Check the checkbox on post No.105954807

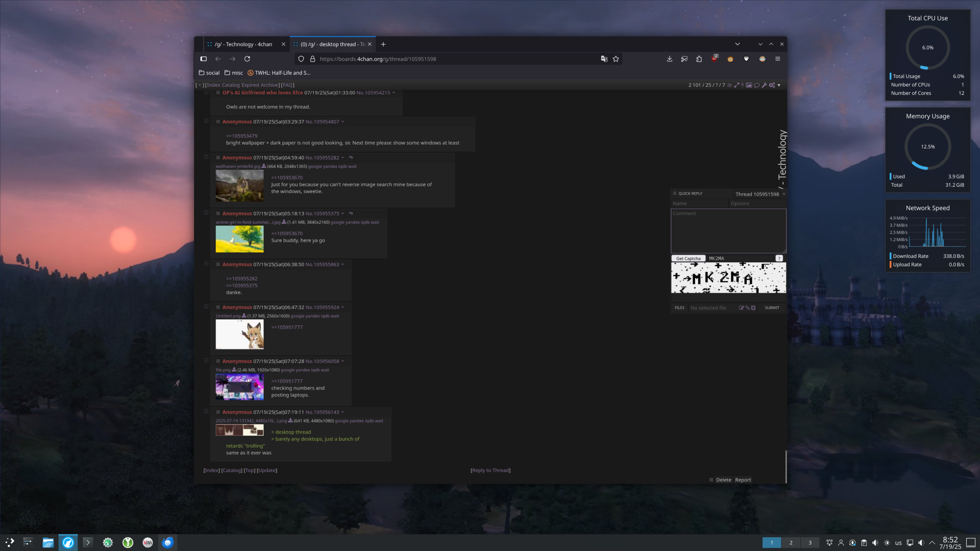click(218, 122)
